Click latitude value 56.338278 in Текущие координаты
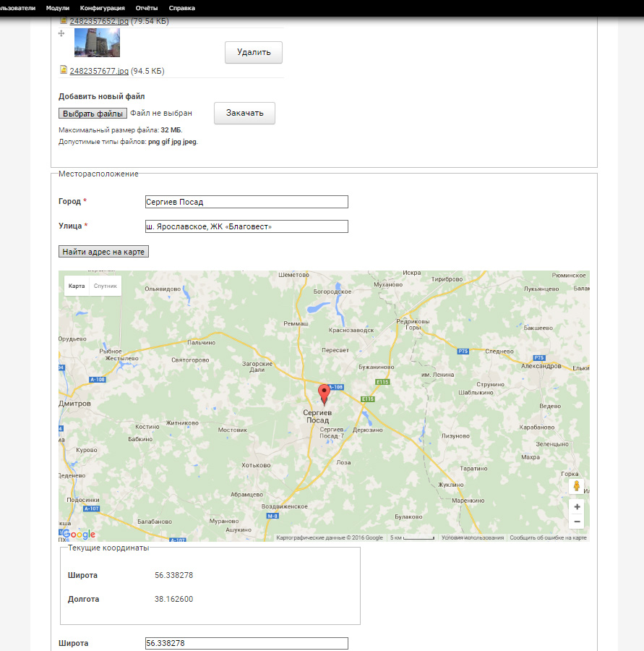Image resolution: width=644 pixels, height=651 pixels. pyautogui.click(x=174, y=575)
